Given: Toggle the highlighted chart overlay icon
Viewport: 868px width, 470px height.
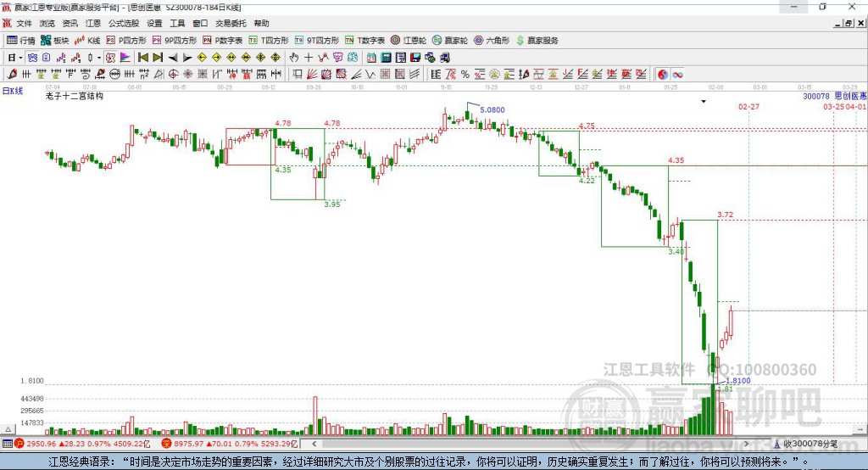Looking at the screenshot, I should (x=32, y=58).
